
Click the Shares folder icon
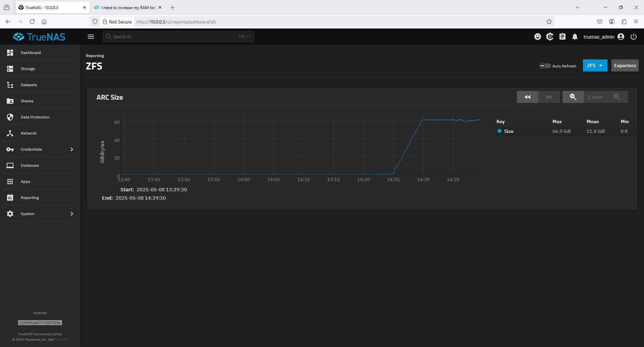point(10,101)
